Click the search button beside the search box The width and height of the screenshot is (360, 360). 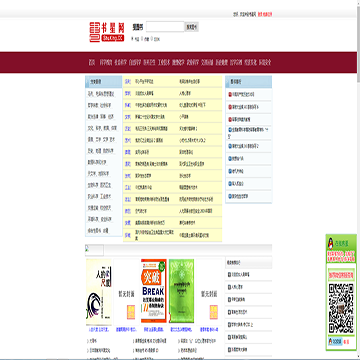(x=192, y=27)
